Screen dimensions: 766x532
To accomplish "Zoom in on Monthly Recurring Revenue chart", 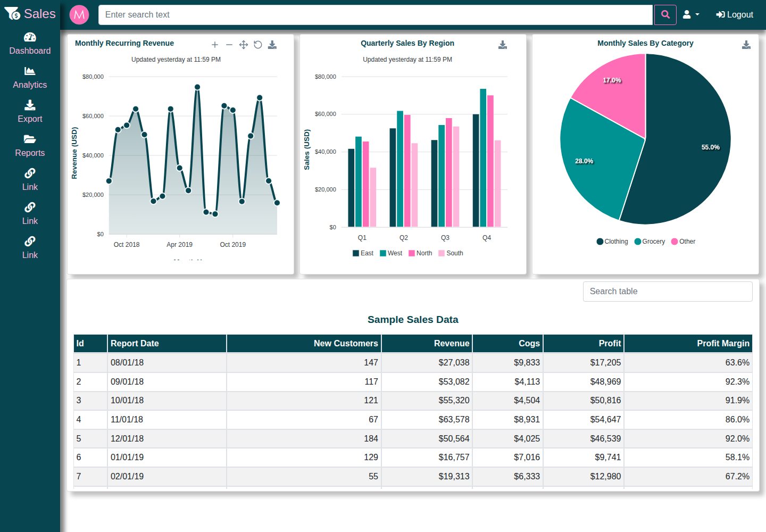I will pyautogui.click(x=215, y=45).
